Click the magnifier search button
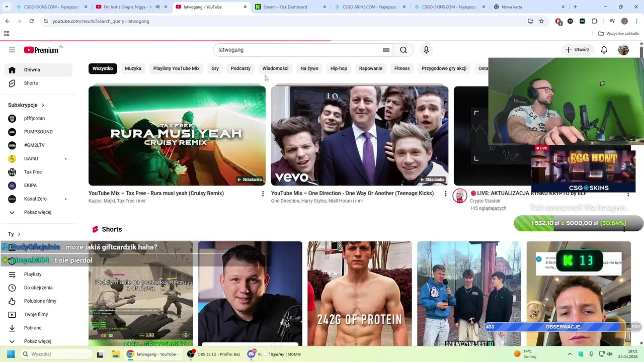 click(404, 50)
